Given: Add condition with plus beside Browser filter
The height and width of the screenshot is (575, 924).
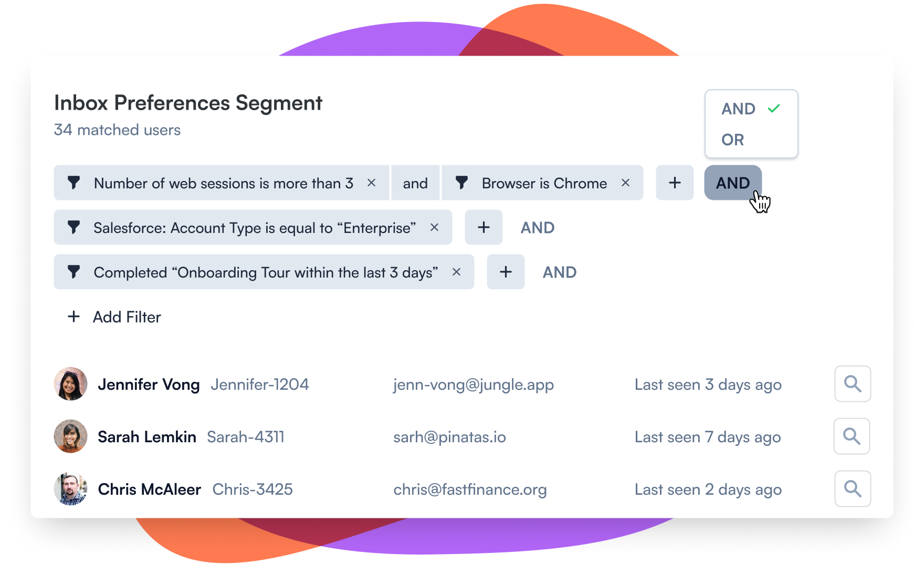Looking at the screenshot, I should tap(675, 183).
